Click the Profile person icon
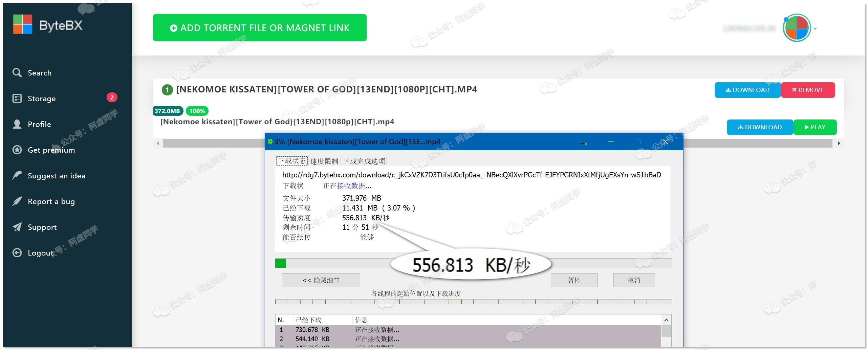 [x=17, y=124]
